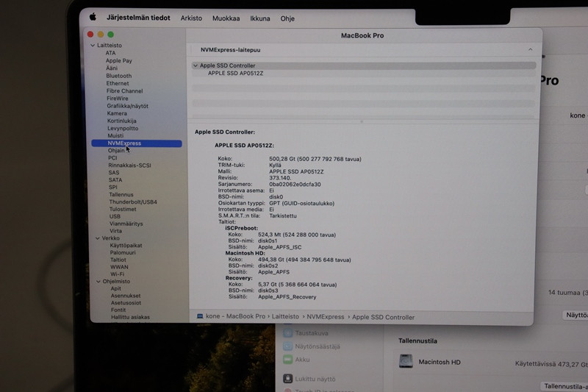Click Laitteisto in the path bar

(285, 316)
